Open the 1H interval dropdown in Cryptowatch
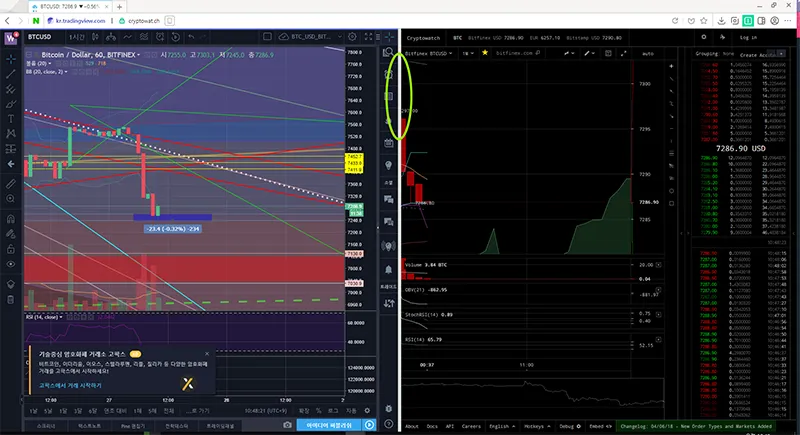800x435 pixels. point(468,53)
